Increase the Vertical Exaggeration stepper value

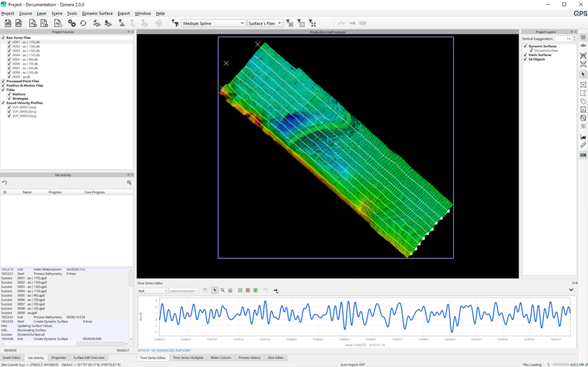575,37
